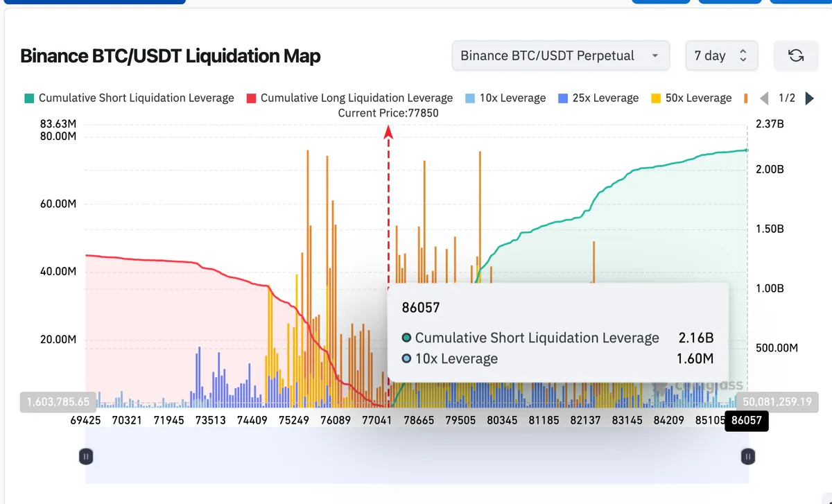
Task: Click the Current Price:77850 label
Action: [x=388, y=113]
